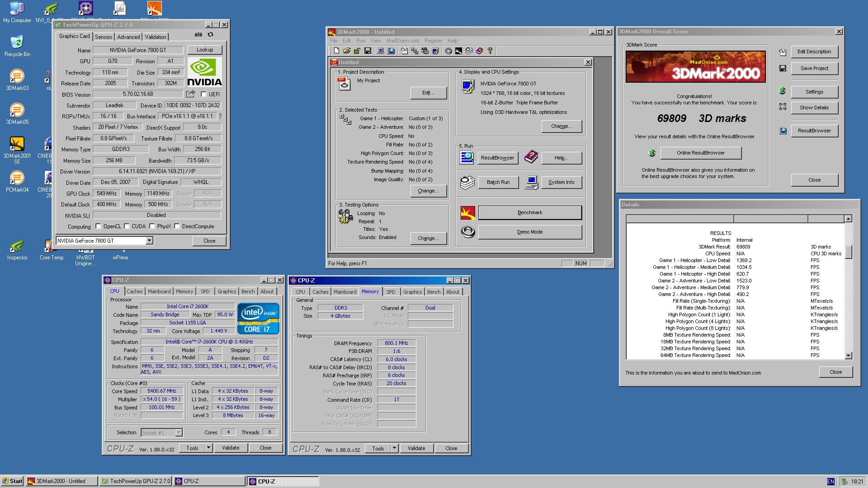Click the black benchmark toolbar icon
Screen dimensions: 868x488
click(458, 51)
